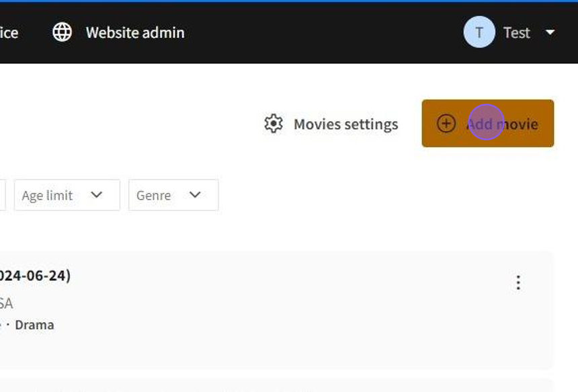Click the gear icon for Movies settings
This screenshot has width=578, height=392.
click(x=274, y=124)
